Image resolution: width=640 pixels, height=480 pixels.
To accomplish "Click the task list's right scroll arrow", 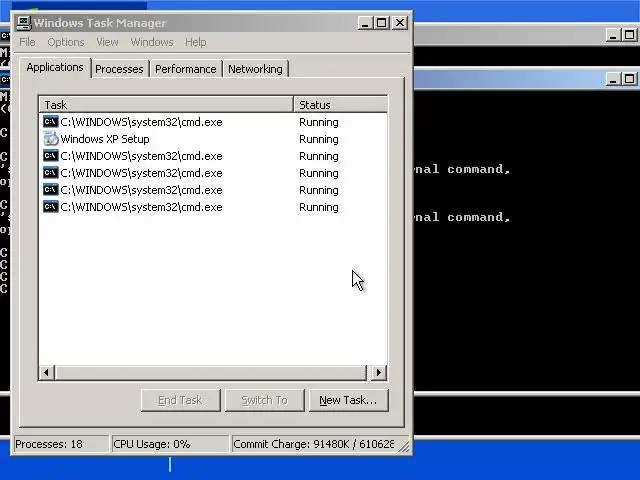I will pos(379,372).
